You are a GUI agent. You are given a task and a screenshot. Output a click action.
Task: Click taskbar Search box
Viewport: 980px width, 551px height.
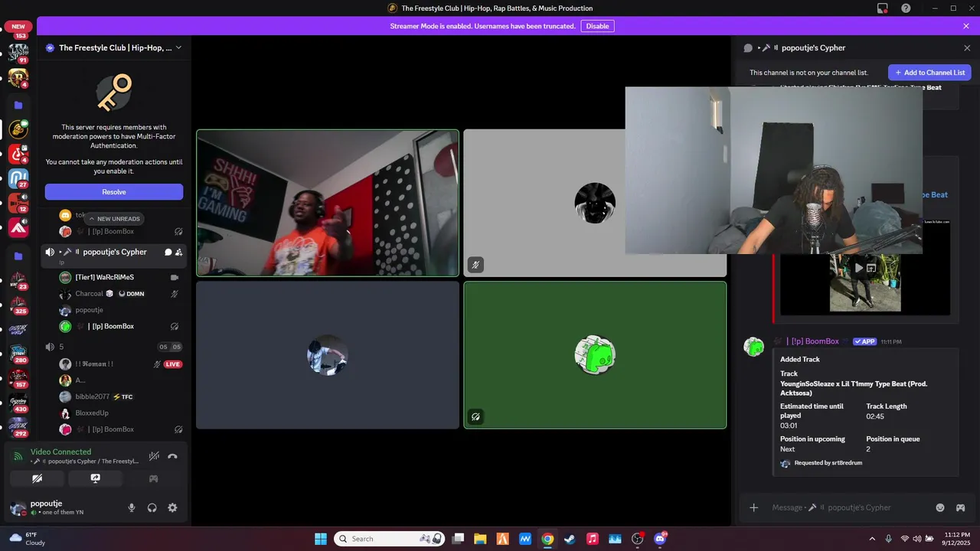click(390, 539)
